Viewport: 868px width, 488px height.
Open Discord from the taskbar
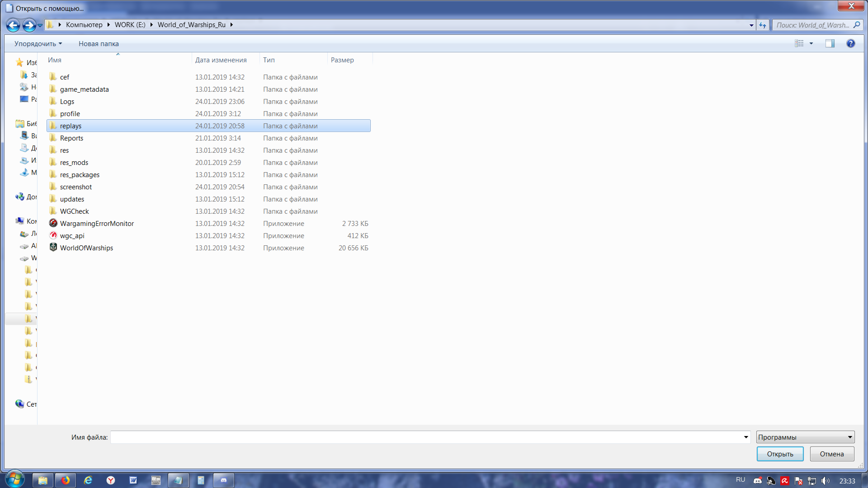click(224, 480)
